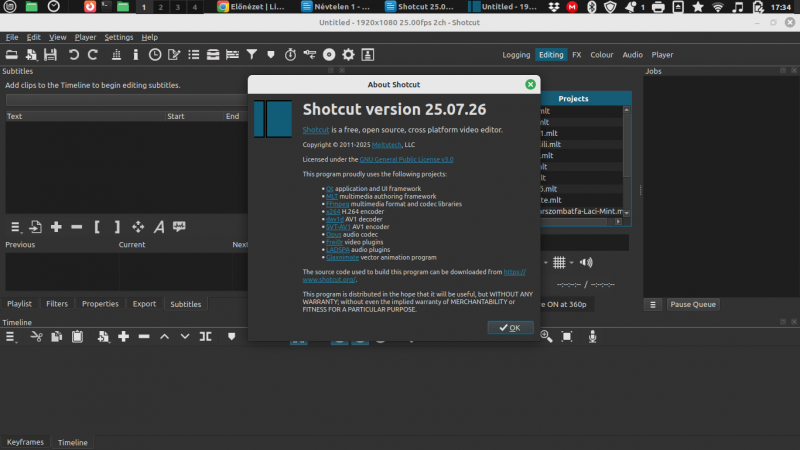Open the Keyframes stopwatch icon
The image size is (800, 450).
point(290,55)
